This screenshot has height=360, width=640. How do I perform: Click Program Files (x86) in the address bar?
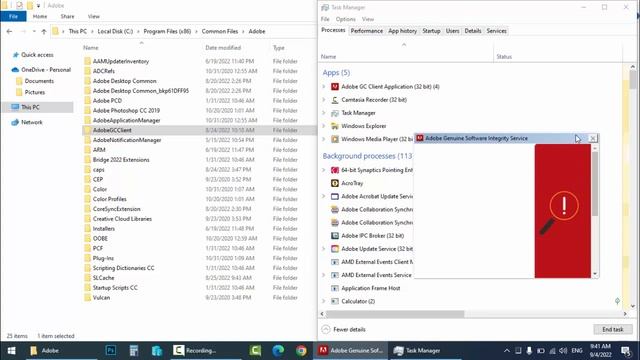(167, 31)
